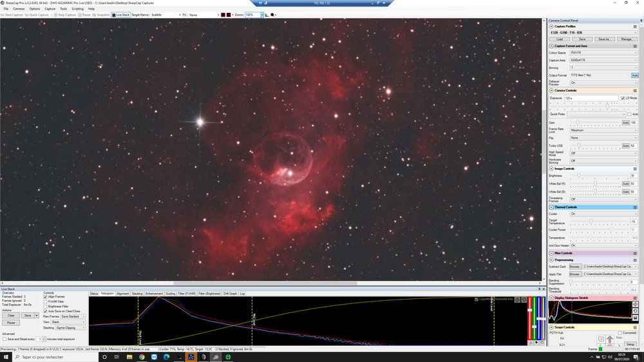Open the Cameras menu
Screen dimensions: 644x362
pyautogui.click(x=19, y=8)
